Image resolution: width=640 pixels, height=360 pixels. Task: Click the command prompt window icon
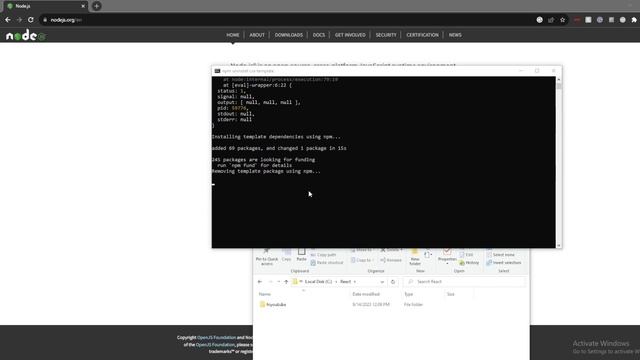tap(217, 71)
